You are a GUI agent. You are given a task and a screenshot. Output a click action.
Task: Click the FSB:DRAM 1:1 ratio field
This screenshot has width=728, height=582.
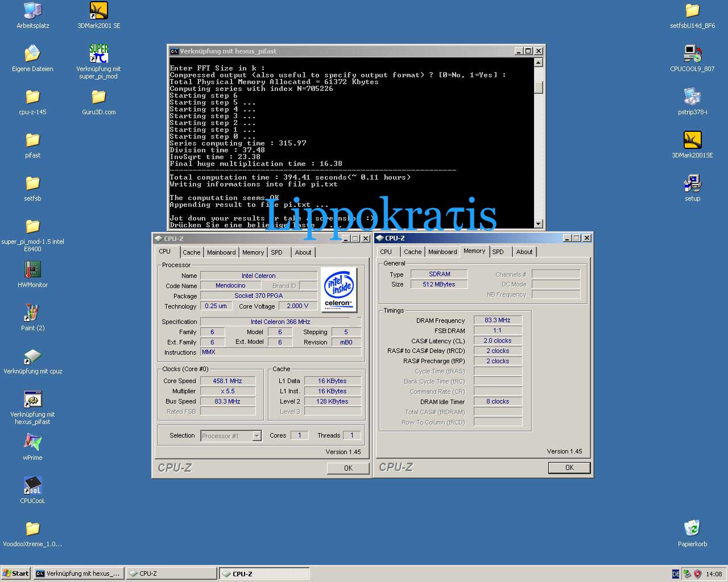(498, 330)
